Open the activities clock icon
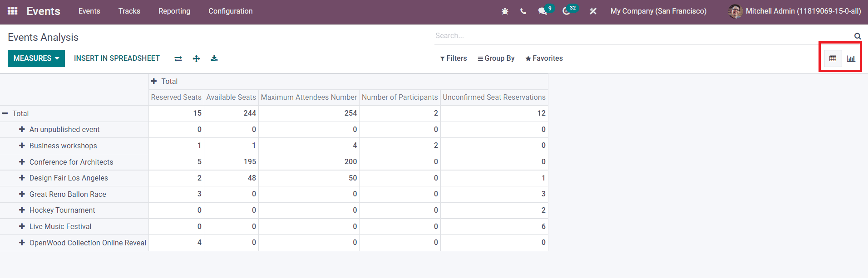This screenshot has width=868, height=278. 566,11
